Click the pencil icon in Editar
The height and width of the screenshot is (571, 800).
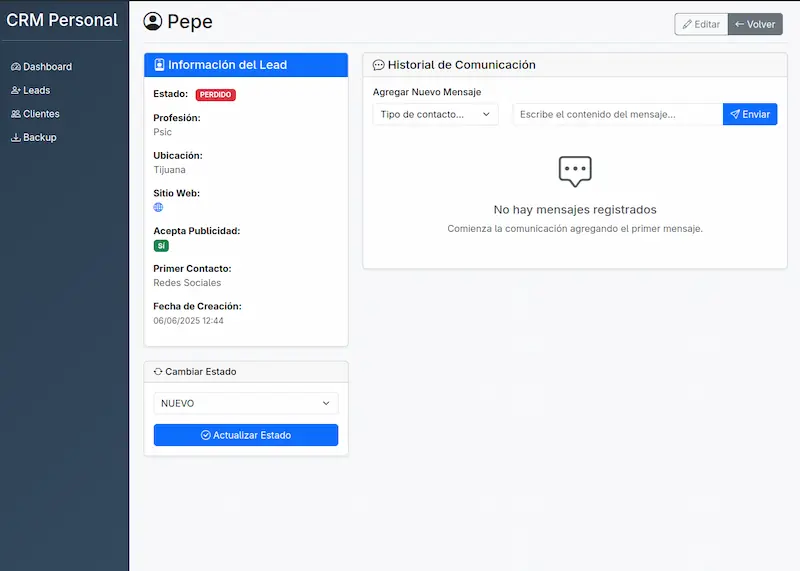[x=687, y=24]
